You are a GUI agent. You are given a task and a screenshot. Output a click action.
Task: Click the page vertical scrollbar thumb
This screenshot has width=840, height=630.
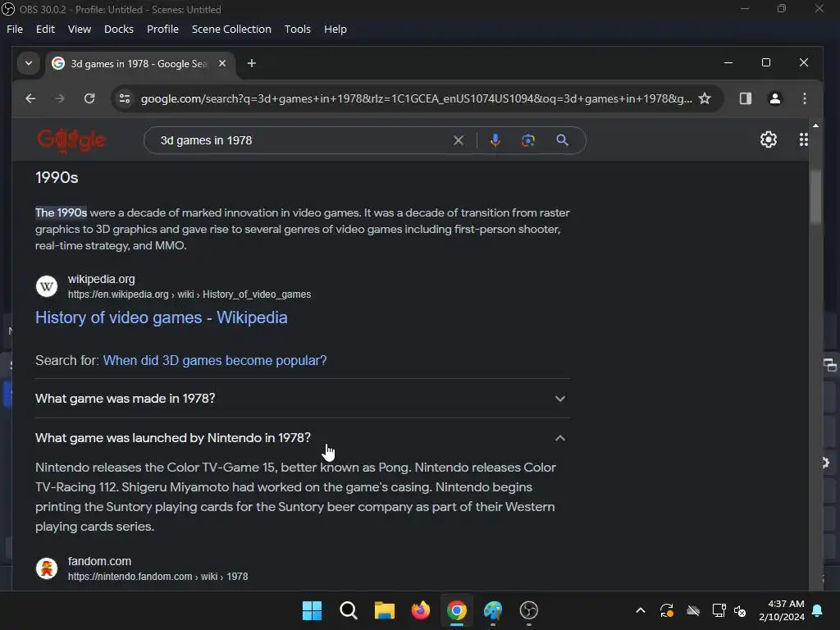point(815,197)
